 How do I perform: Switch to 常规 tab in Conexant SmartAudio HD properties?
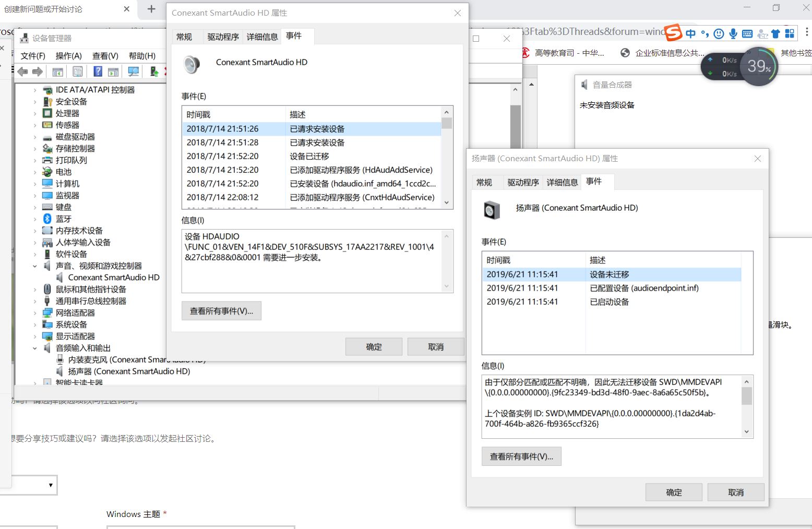coord(184,37)
